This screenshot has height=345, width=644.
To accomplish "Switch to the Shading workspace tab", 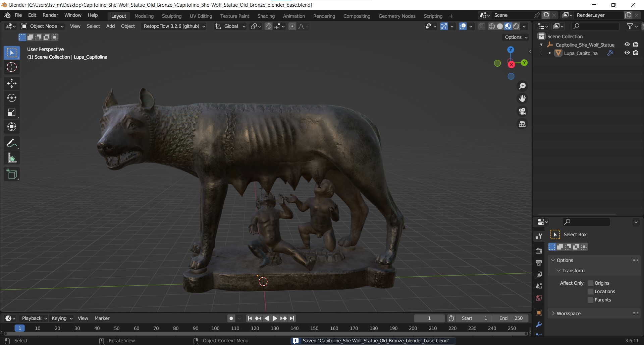I will [x=266, y=16].
